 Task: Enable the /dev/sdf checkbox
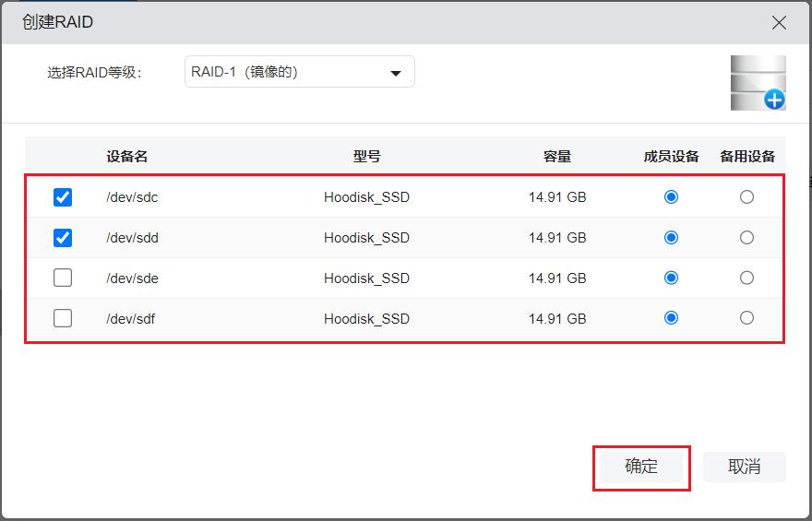point(63,318)
